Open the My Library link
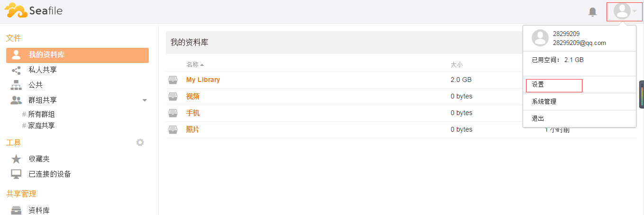The height and width of the screenshot is (215, 644). point(203,80)
